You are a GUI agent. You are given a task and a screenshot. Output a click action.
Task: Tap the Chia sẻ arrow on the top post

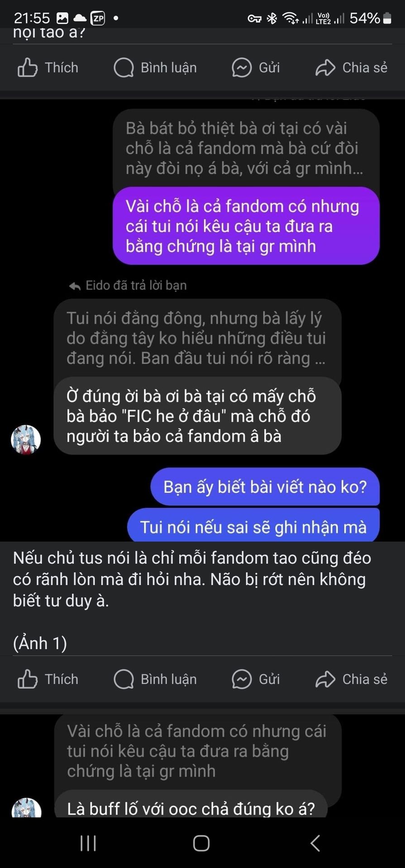pyautogui.click(x=325, y=68)
